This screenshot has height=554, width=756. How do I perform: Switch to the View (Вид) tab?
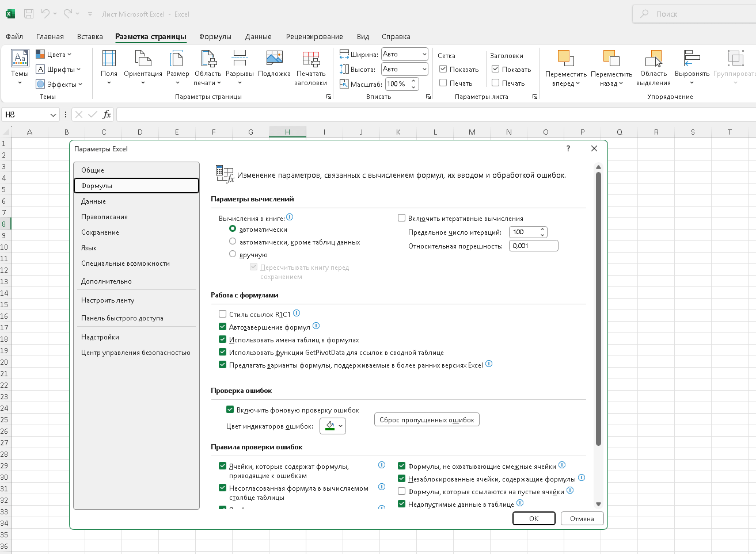[363, 36]
